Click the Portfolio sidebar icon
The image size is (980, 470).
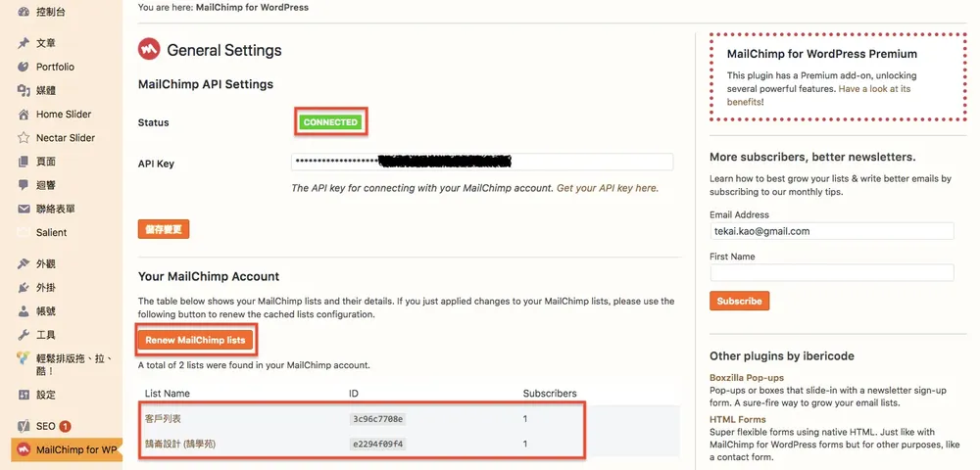click(x=24, y=67)
